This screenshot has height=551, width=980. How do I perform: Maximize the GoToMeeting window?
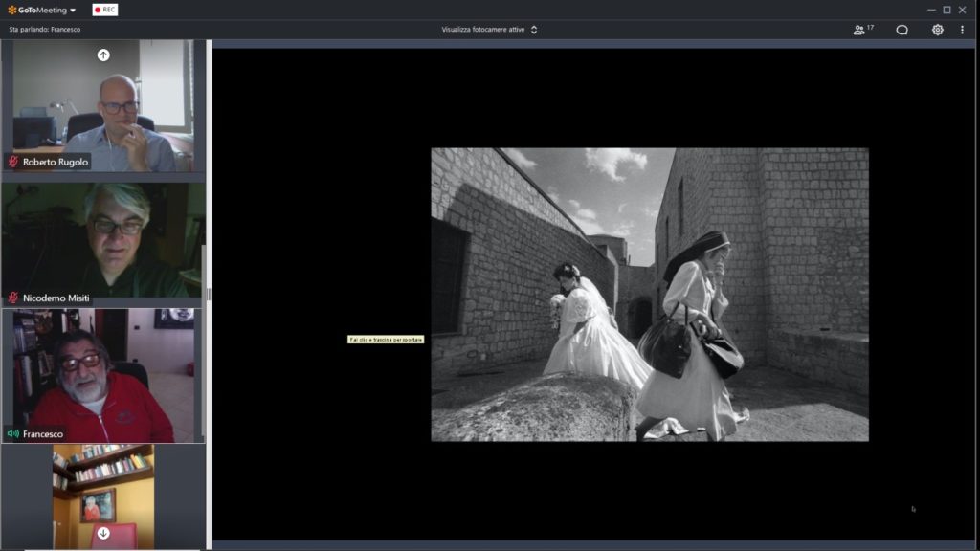[x=947, y=10]
